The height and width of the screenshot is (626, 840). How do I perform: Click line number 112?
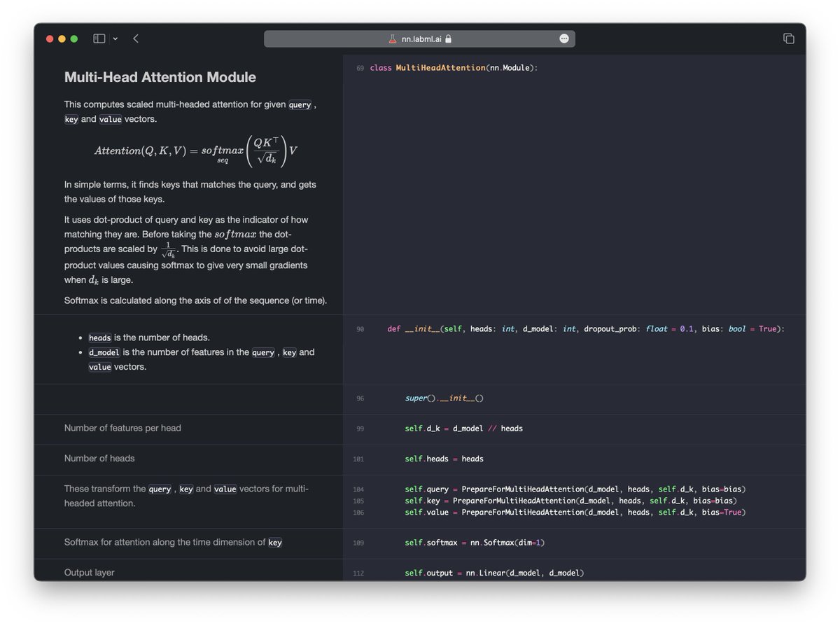point(359,573)
